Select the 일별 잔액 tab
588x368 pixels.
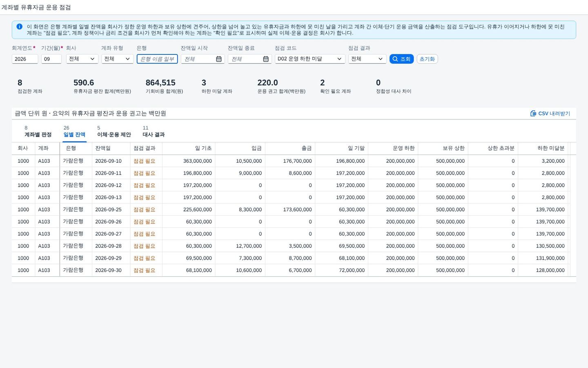click(x=74, y=131)
